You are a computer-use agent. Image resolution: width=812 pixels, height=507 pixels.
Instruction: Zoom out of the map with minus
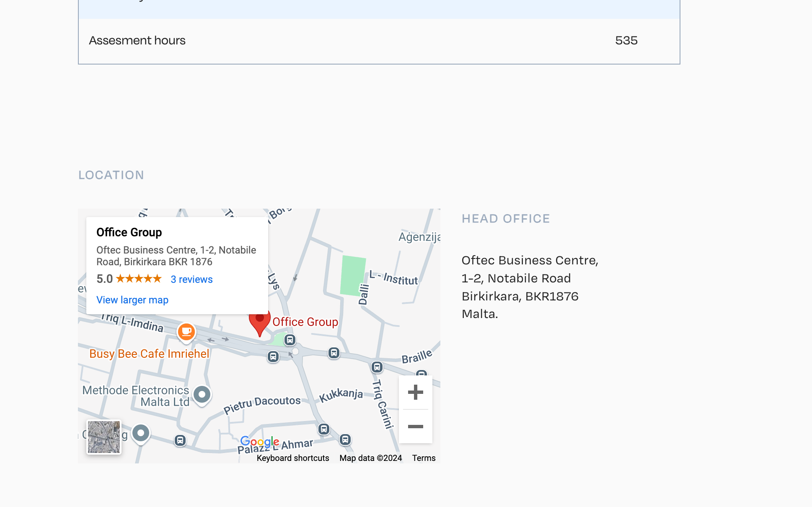coord(416,427)
